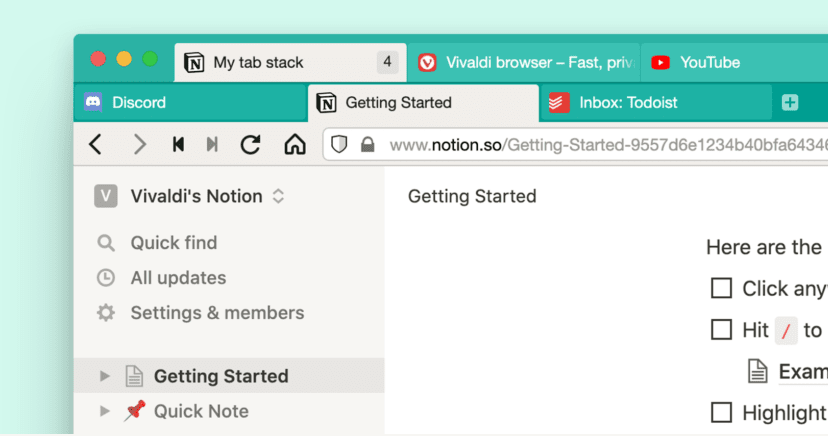Reload the current page

pyautogui.click(x=250, y=144)
